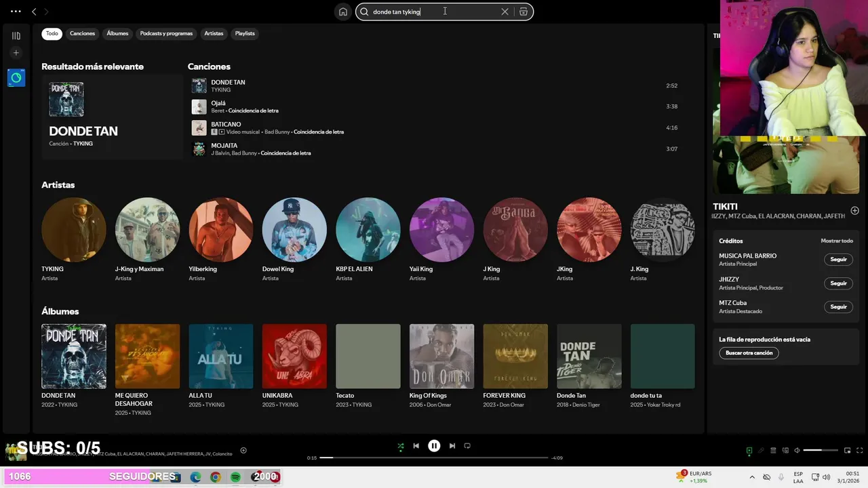Play the BATICANO song row
This screenshot has width=868, height=488.
point(435,127)
